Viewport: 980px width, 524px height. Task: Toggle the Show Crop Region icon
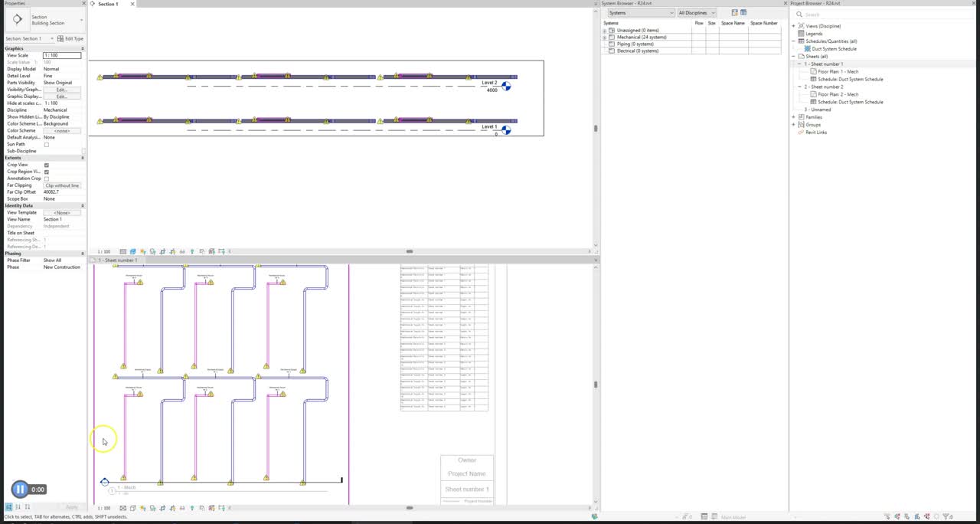(171, 251)
